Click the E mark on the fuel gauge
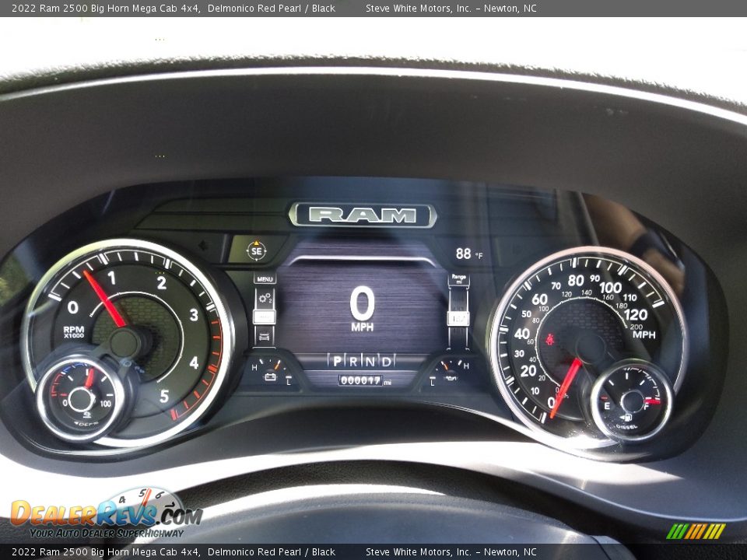This screenshot has width=747, height=560. coord(607,406)
